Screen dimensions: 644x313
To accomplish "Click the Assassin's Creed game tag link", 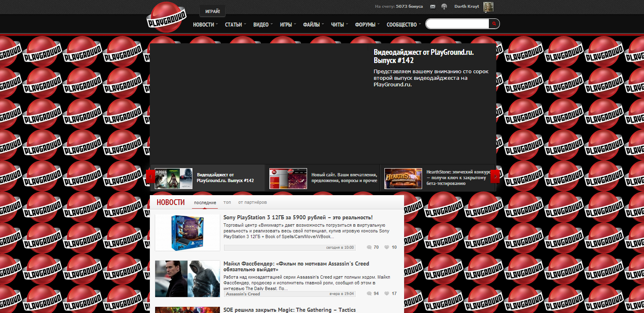I will 243,294.
